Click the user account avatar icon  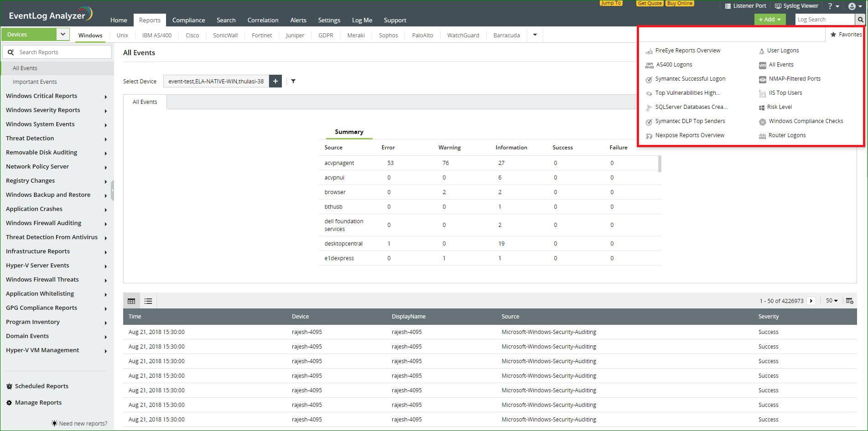[x=852, y=6]
